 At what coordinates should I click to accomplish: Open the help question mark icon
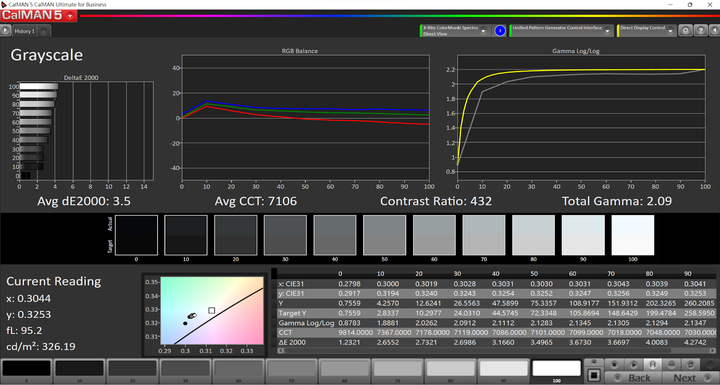[x=700, y=31]
